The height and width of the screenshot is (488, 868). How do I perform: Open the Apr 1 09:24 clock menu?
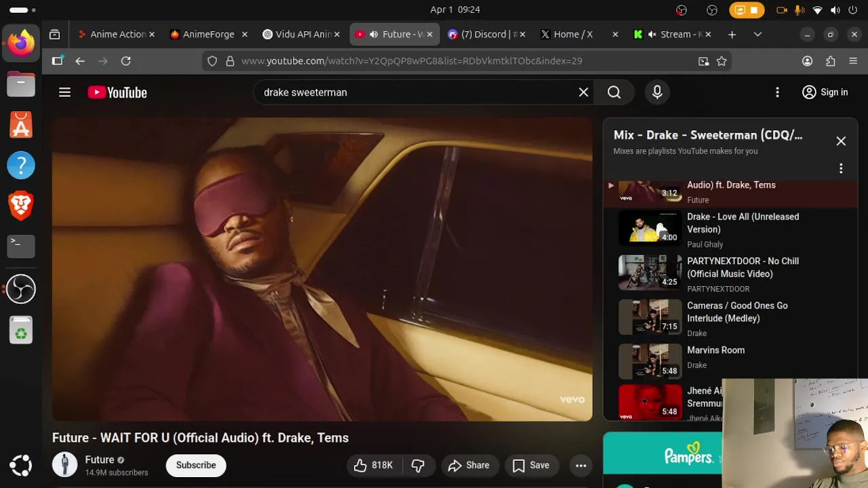[454, 9]
